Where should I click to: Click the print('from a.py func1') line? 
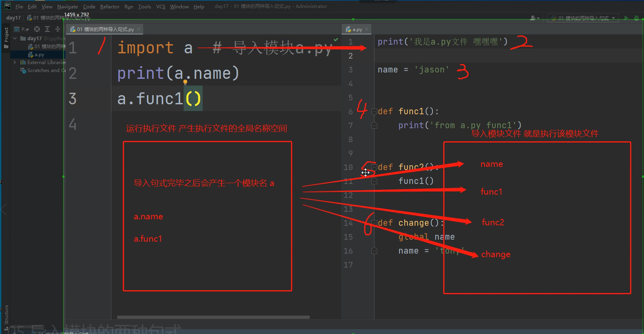460,125
